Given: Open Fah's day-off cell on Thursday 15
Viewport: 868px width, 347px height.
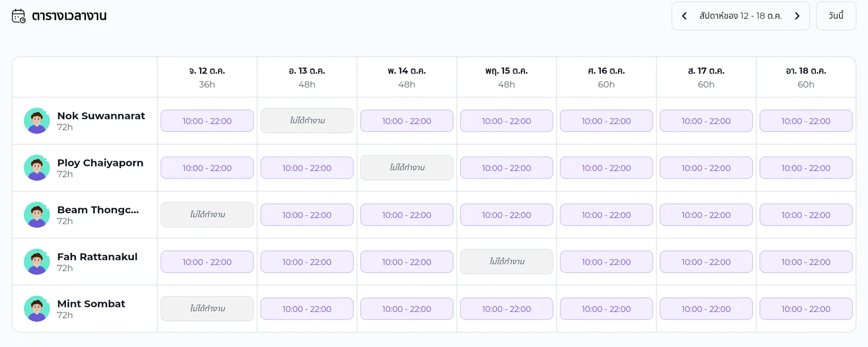Looking at the screenshot, I should pyautogui.click(x=507, y=262).
